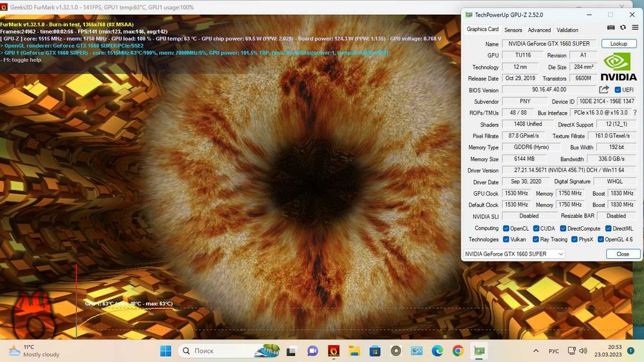The image size is (644, 362).
Task: Open the Windows Start menu
Action: point(166,351)
